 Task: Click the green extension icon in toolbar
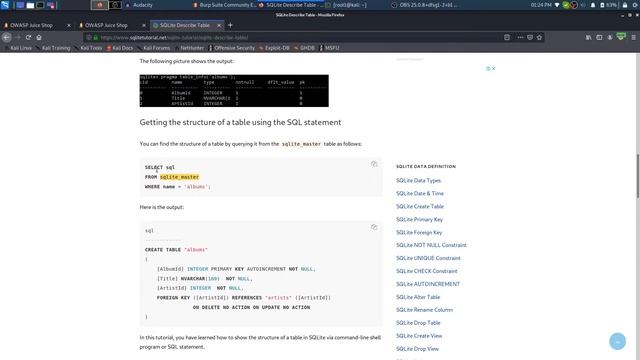point(621,37)
